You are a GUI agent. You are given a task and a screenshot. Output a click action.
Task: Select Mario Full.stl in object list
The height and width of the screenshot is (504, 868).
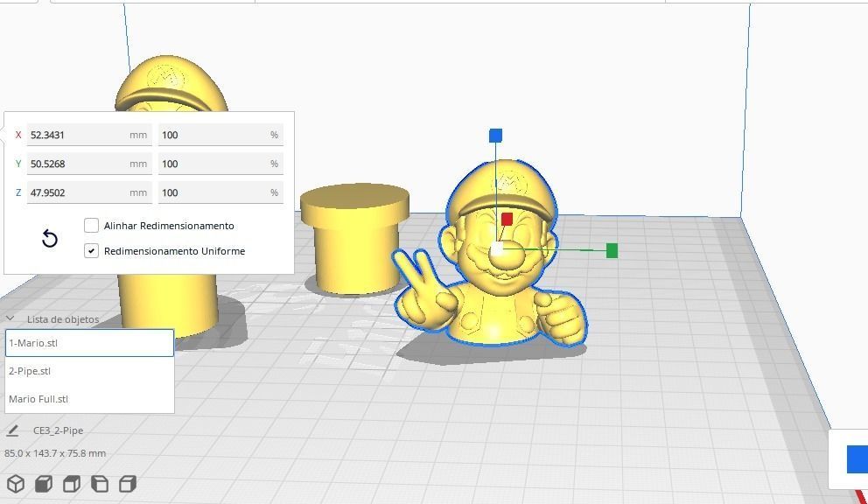click(x=89, y=399)
